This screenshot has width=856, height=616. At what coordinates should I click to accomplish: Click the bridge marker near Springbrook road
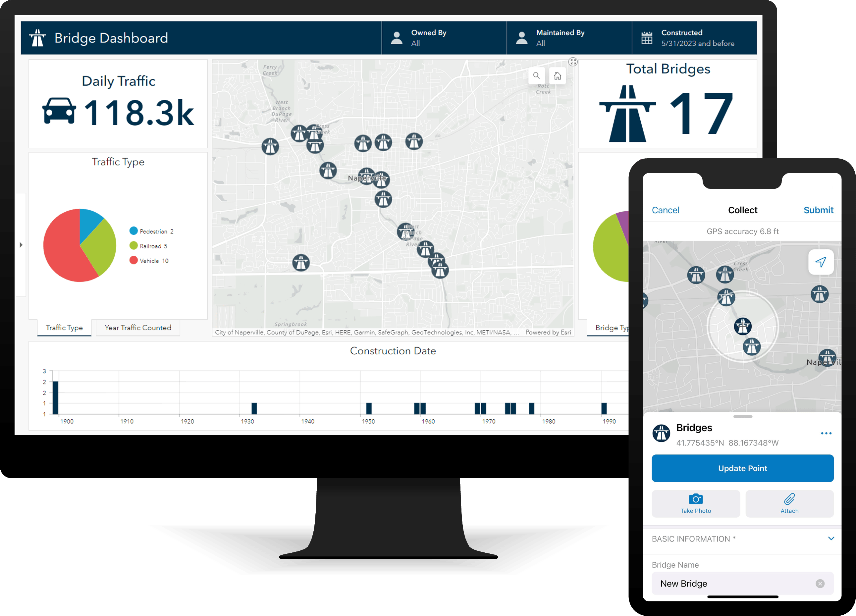(x=301, y=263)
